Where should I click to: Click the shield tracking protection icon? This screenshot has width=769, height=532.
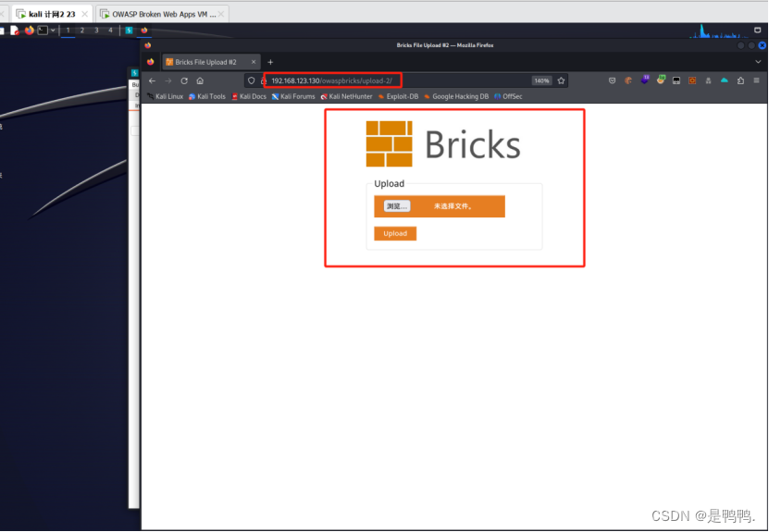[x=251, y=80]
